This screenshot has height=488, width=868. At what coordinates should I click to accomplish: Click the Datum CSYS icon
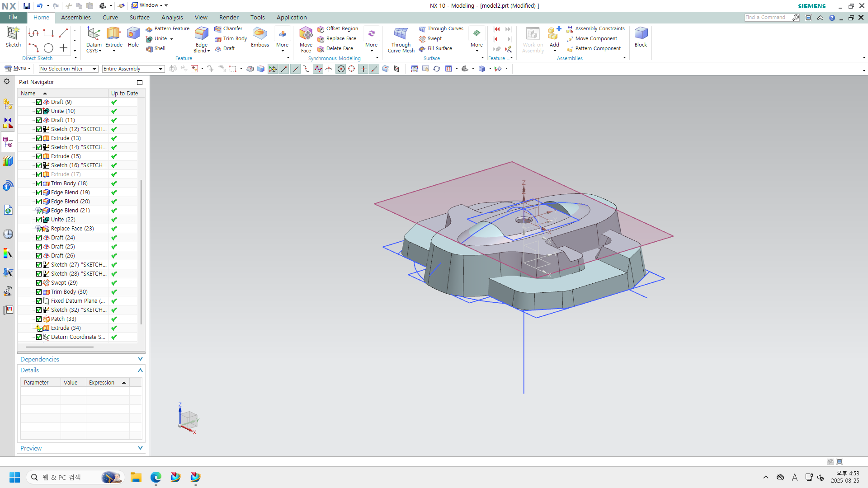[x=94, y=34]
